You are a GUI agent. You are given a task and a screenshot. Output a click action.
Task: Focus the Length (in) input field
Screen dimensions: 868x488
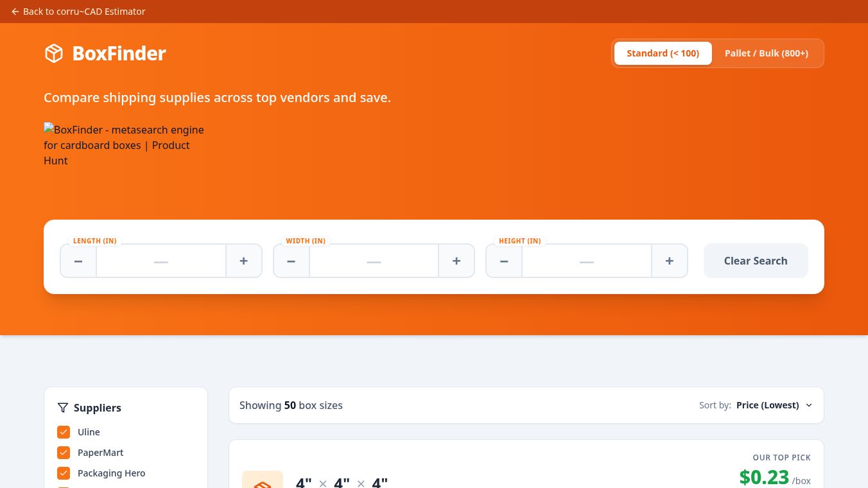point(161,261)
